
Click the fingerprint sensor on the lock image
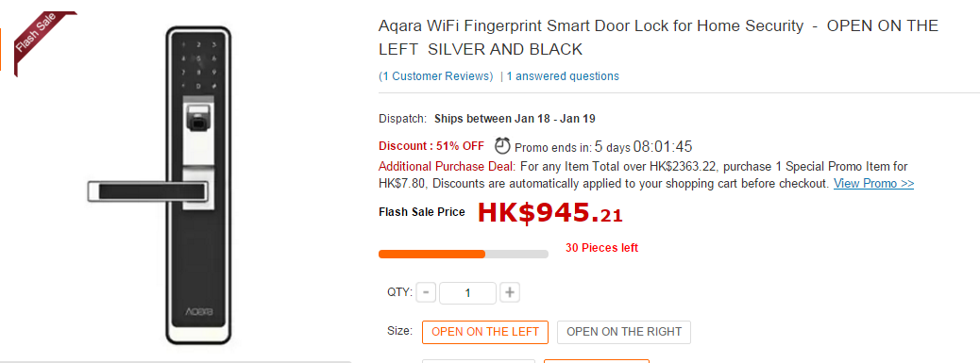(x=198, y=119)
